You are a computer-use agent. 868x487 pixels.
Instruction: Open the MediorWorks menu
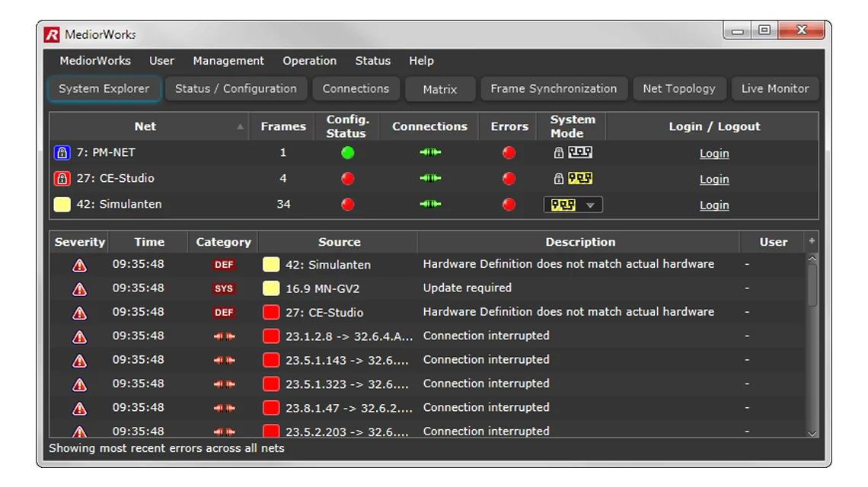coord(95,61)
